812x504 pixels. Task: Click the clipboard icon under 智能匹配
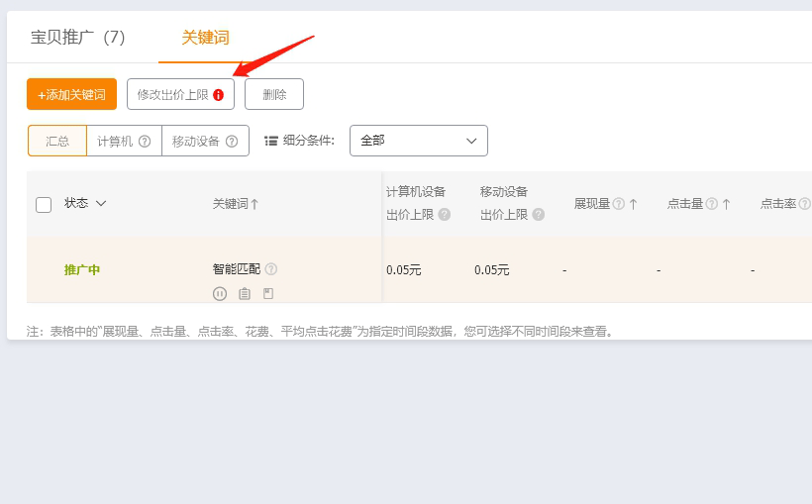coord(244,293)
